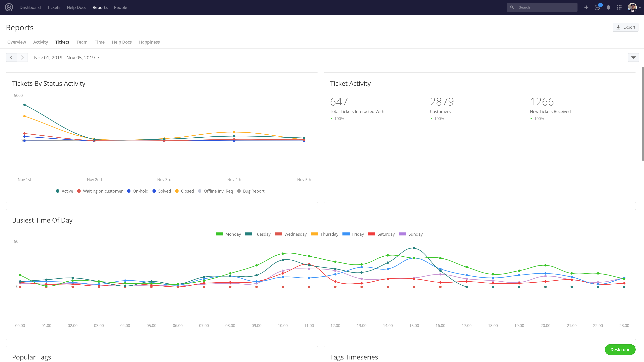Toggle Tuesday series in busiest time legend
Image resolution: width=644 pixels, height=362 pixels.
pyautogui.click(x=258, y=234)
